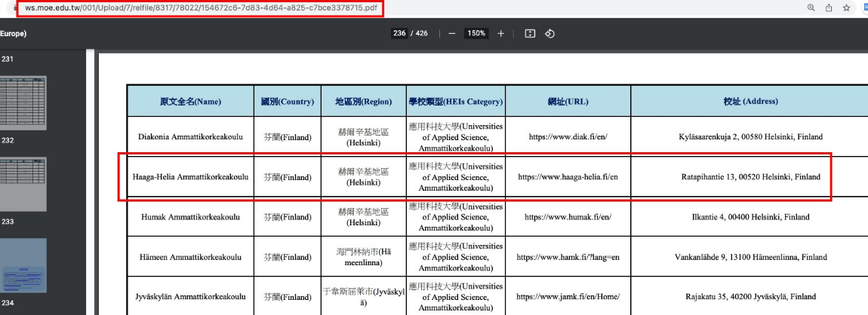
Task: Click 應用科技大學 category cell in Humak row
Action: [x=456, y=216]
